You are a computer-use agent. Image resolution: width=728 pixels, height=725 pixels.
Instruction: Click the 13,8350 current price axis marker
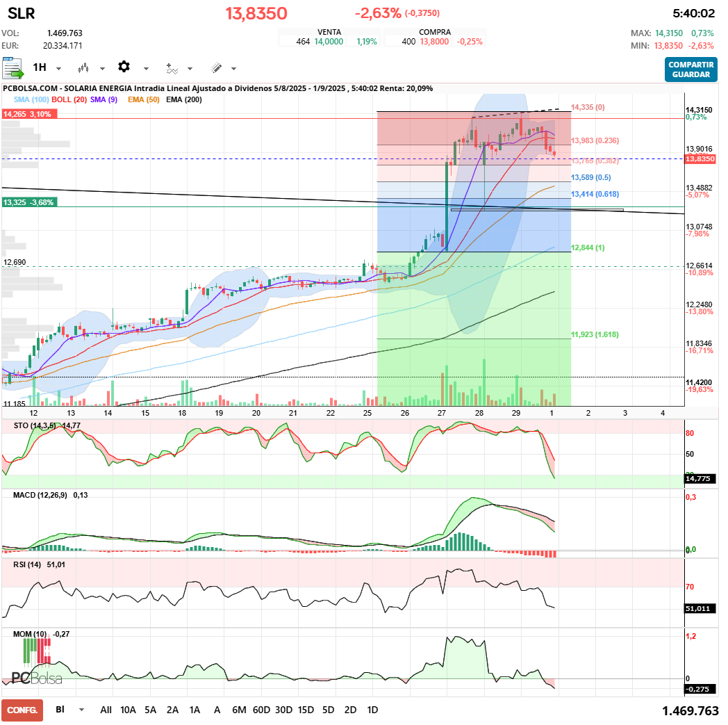pyautogui.click(x=700, y=159)
